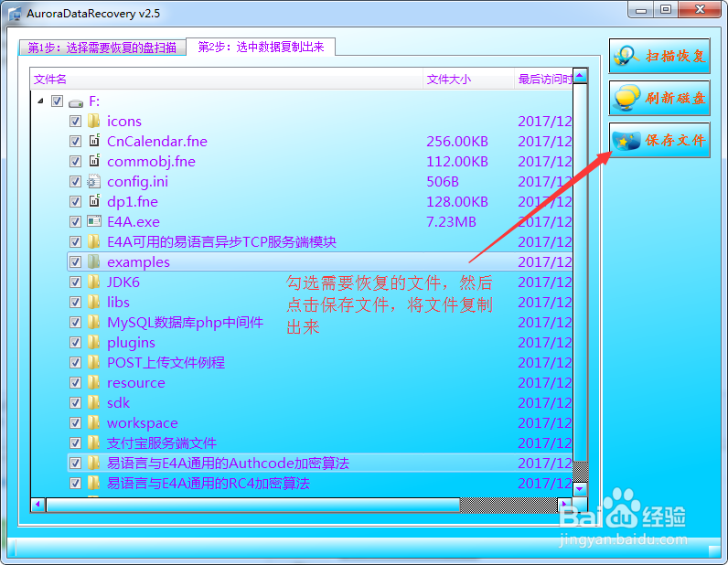Image resolution: width=728 pixels, height=565 pixels.
Task: Click the vertical scrollbar up arrow
Action: [x=580, y=76]
